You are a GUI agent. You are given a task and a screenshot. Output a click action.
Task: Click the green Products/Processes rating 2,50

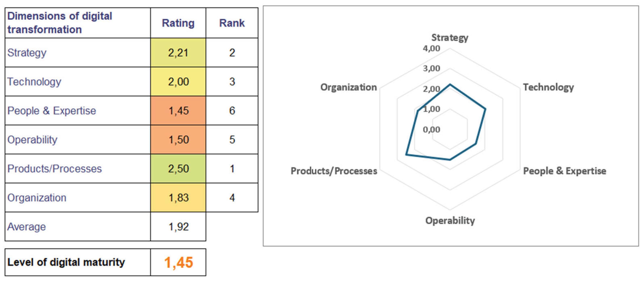pyautogui.click(x=178, y=169)
